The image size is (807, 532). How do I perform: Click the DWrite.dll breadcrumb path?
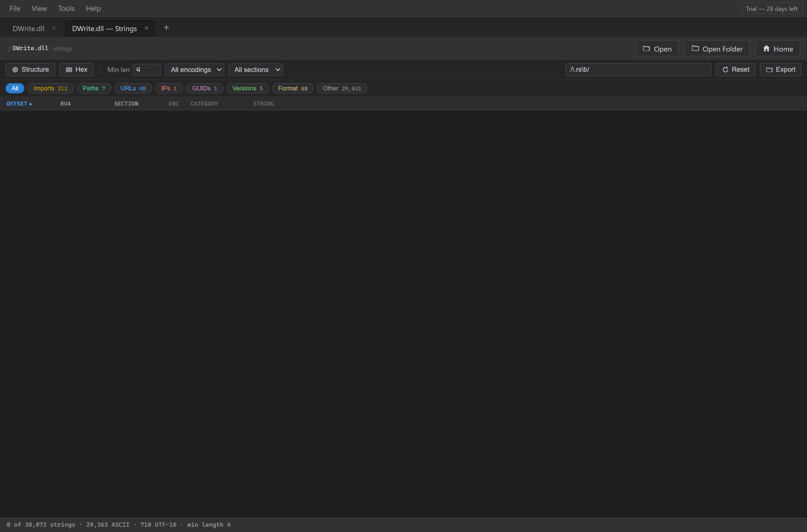tap(30, 48)
